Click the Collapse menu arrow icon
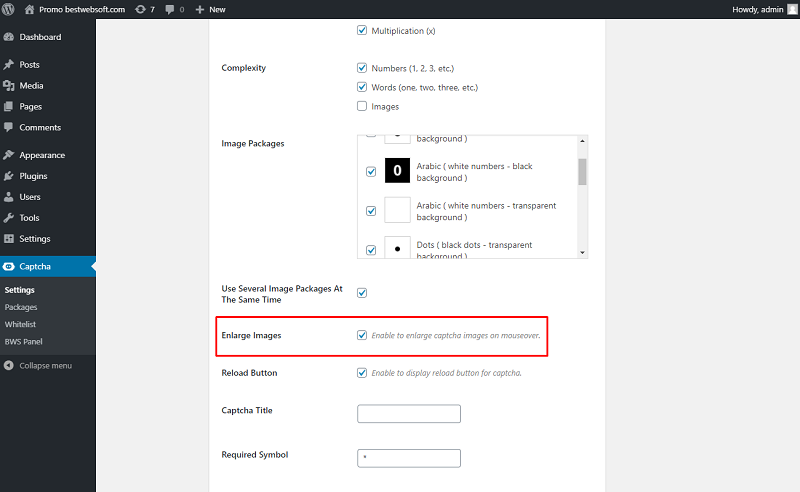The height and width of the screenshot is (492, 800). pos(9,365)
